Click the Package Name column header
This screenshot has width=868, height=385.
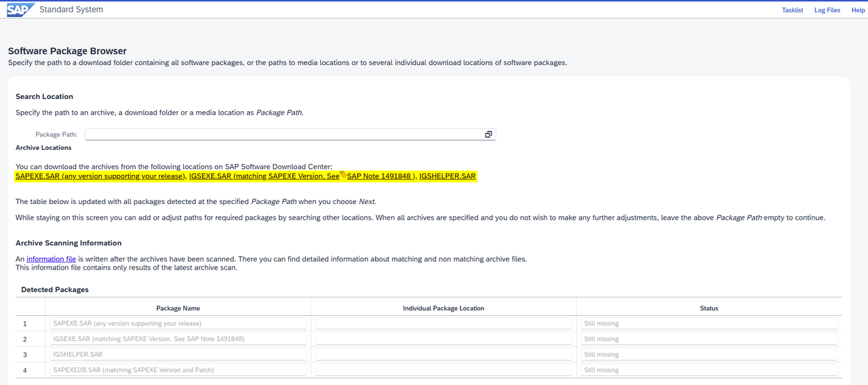[178, 308]
